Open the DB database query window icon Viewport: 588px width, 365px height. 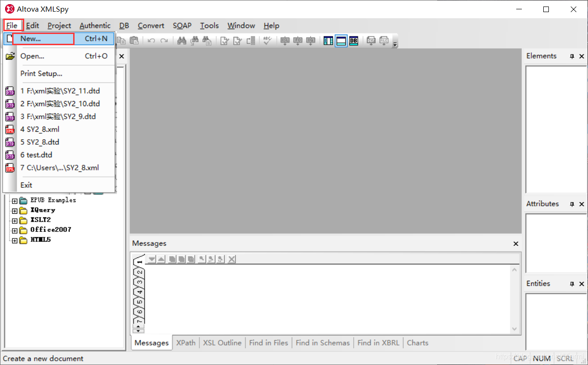pos(354,41)
